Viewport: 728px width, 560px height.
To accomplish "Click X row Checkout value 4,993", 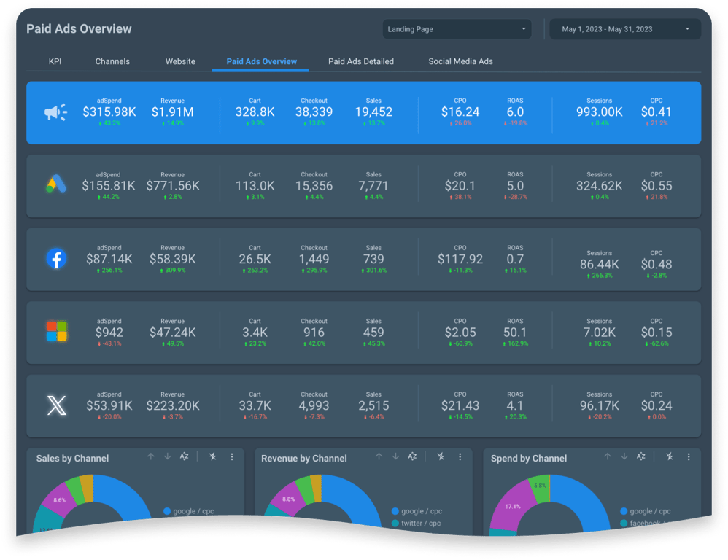I will click(314, 405).
